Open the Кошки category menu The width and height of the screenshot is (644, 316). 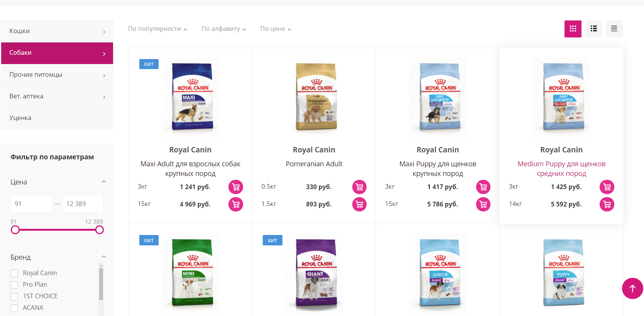pyautogui.click(x=57, y=31)
